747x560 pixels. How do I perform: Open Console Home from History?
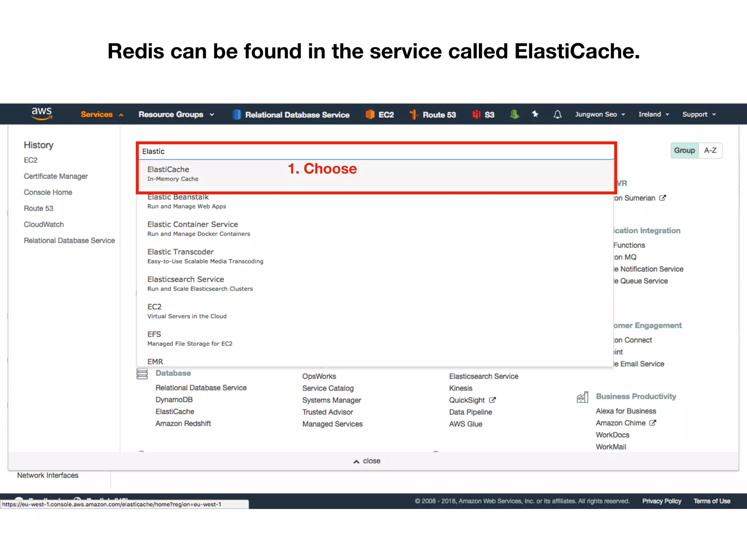48,192
